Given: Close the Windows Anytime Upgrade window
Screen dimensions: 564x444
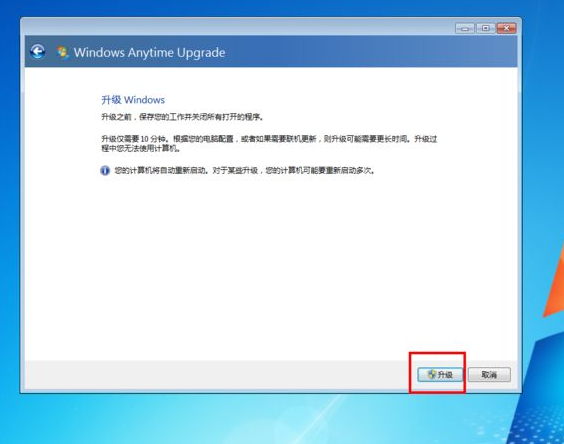Looking at the screenshot, I should tap(506, 28).
